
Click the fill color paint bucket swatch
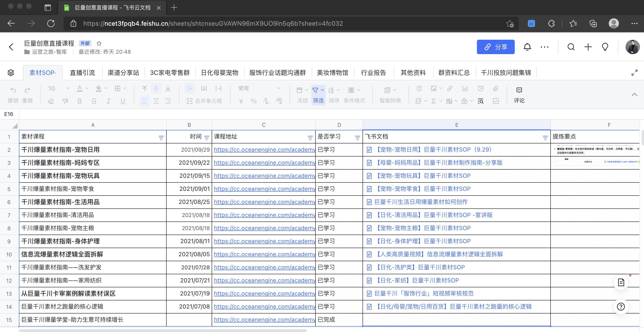click(98, 88)
